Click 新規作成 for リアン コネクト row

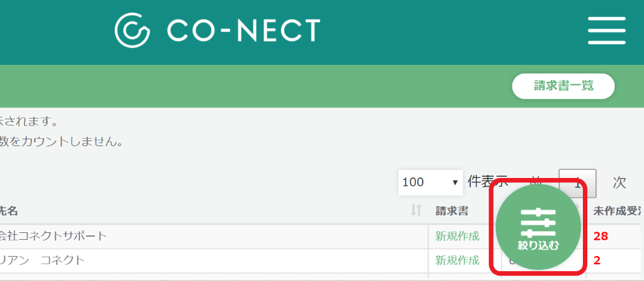pyautogui.click(x=457, y=260)
